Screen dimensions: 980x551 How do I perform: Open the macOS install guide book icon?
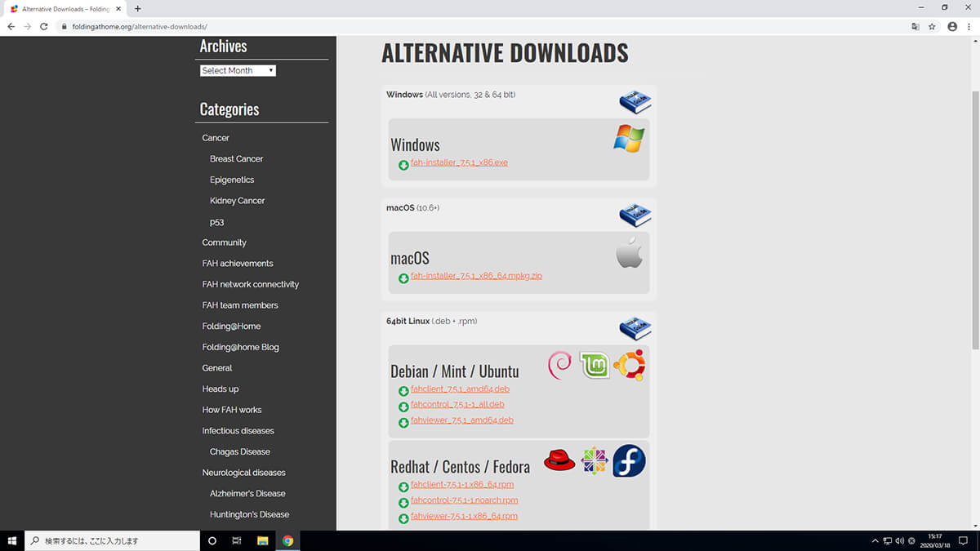(635, 216)
